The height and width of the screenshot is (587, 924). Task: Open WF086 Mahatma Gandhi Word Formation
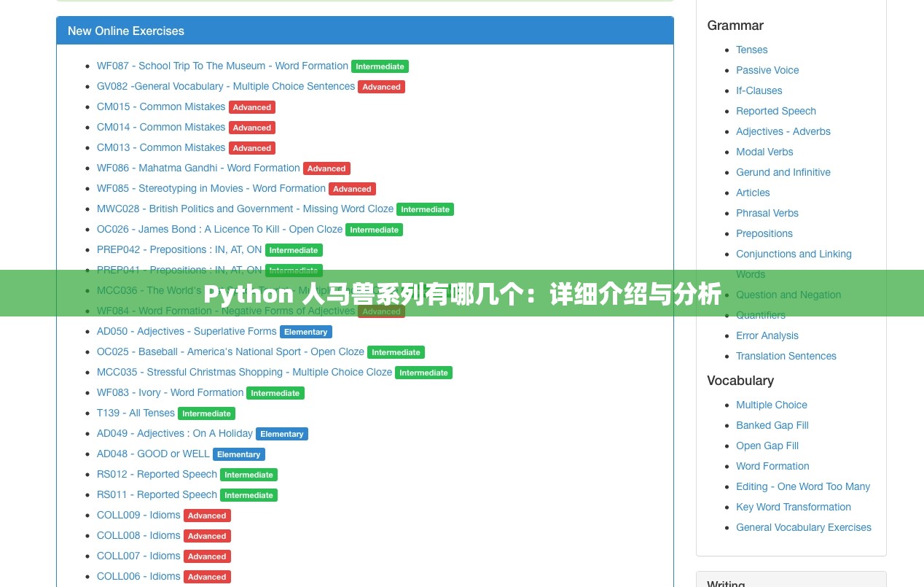(198, 168)
